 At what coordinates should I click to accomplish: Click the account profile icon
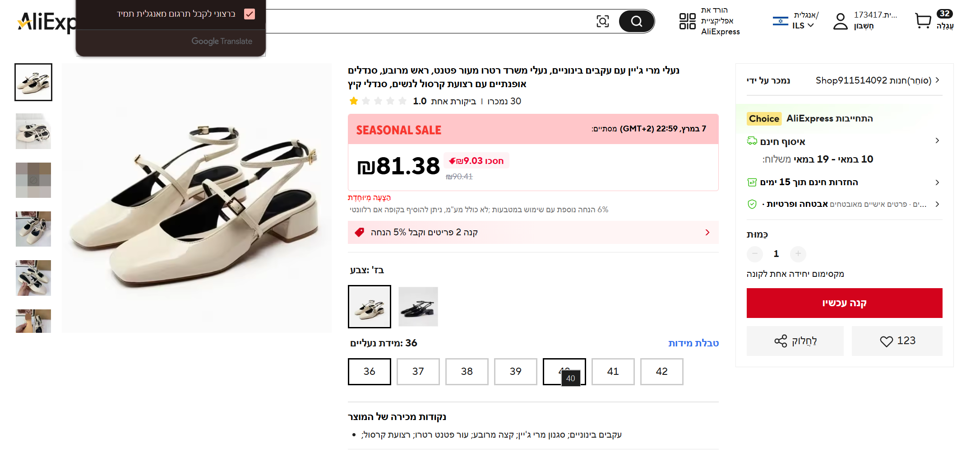(x=840, y=21)
